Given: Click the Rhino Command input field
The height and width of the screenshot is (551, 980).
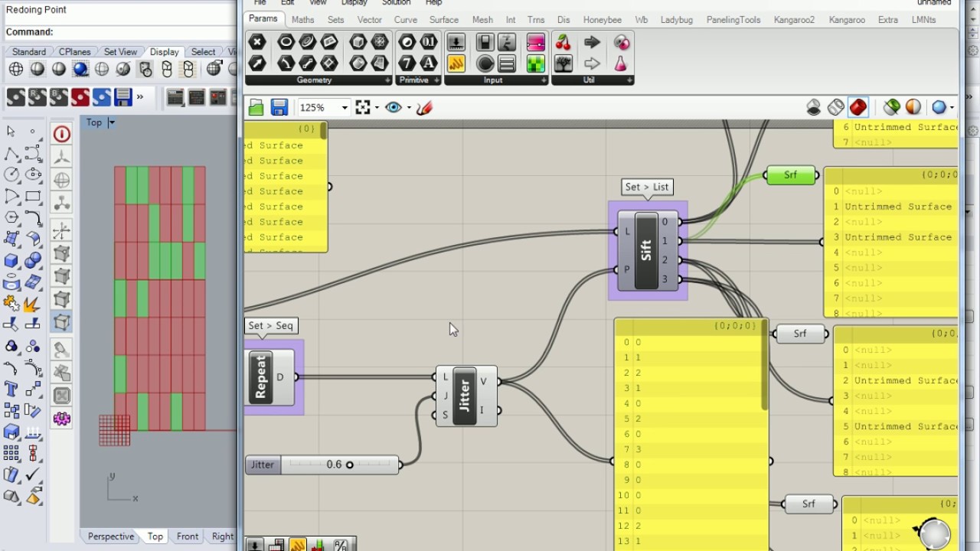Looking at the screenshot, I should click(x=145, y=32).
